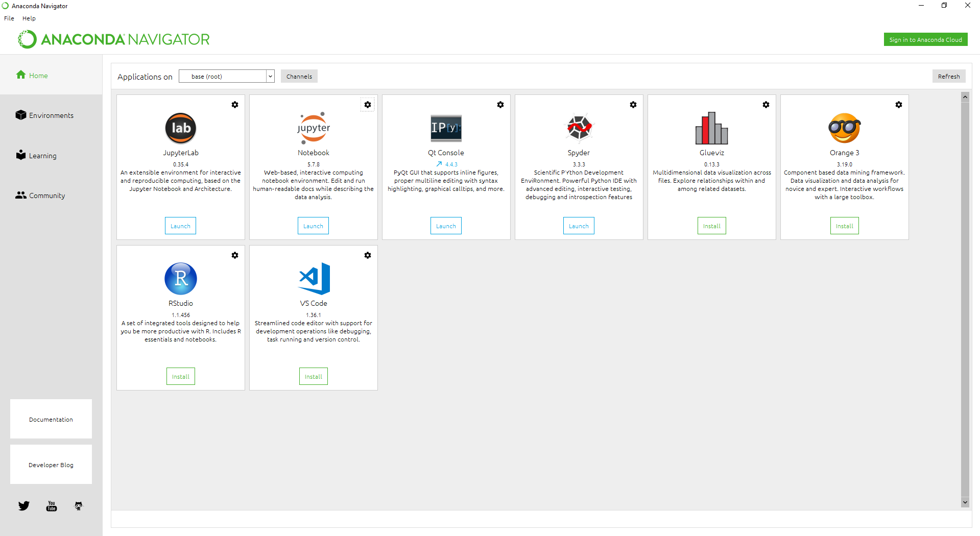Image resolution: width=980 pixels, height=536 pixels.
Task: Click the scrollbar down arrow
Action: point(965,502)
